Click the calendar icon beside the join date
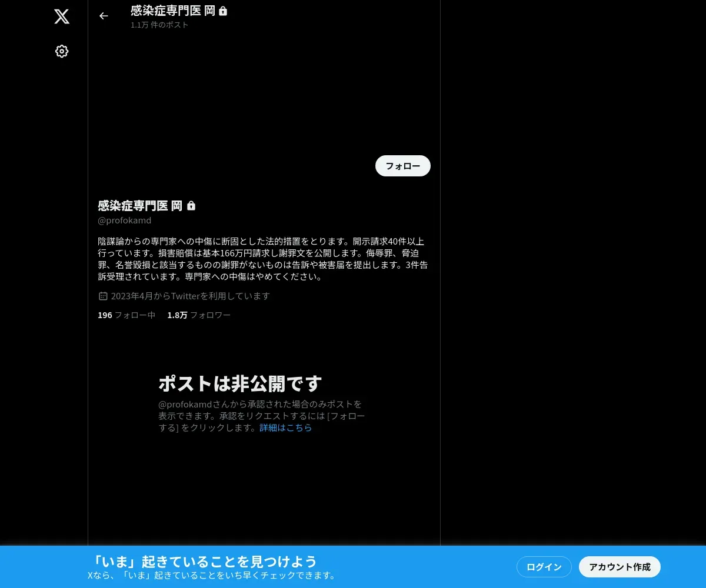This screenshot has width=706, height=588. 103,296
